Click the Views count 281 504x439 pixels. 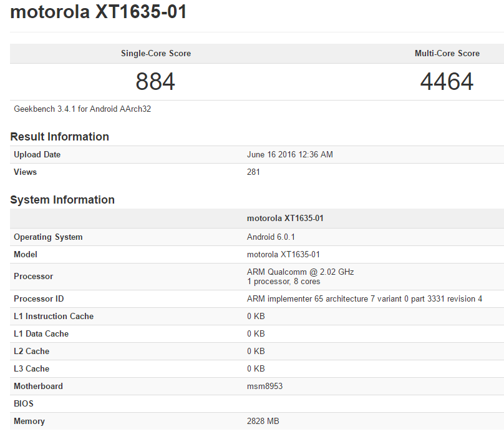click(x=254, y=172)
